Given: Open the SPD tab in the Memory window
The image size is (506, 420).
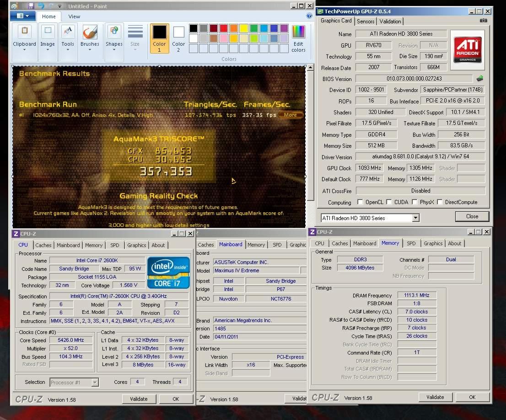Looking at the screenshot, I should pos(411,243).
